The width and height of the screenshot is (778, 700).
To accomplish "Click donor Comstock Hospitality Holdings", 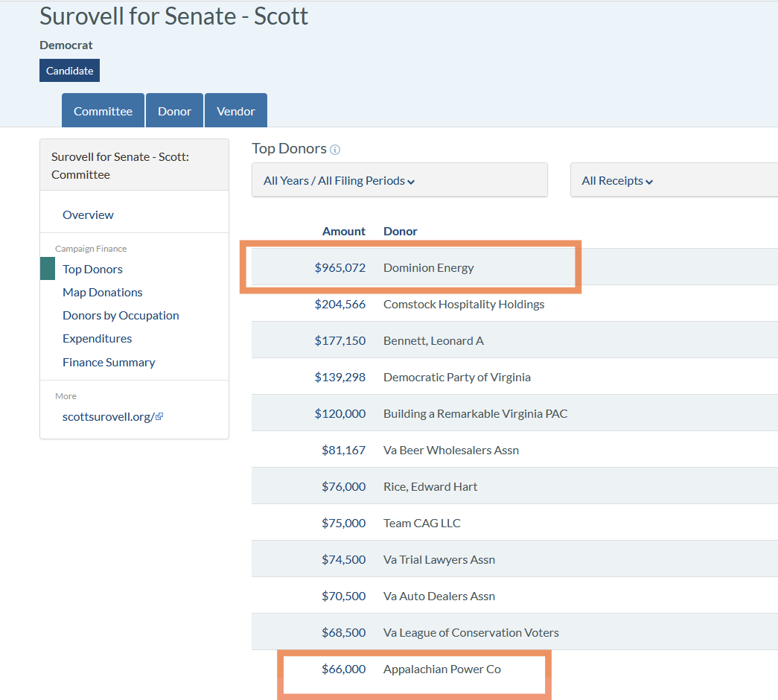I will click(x=464, y=305).
